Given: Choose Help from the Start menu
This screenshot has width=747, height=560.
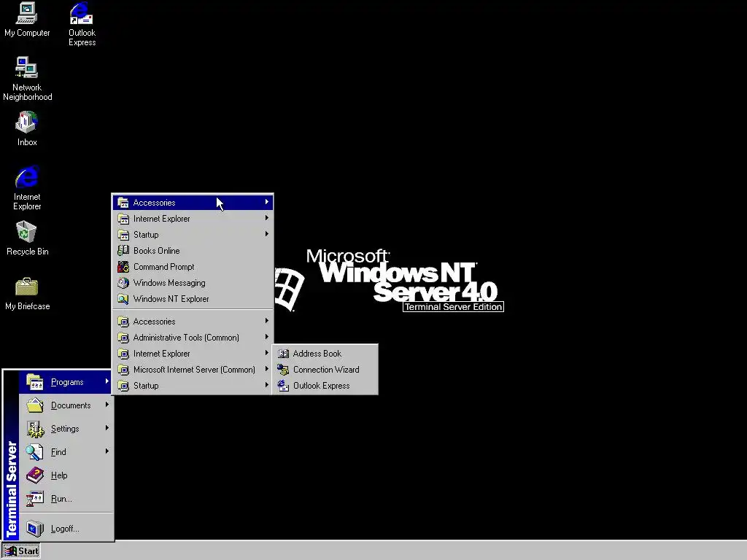Looking at the screenshot, I should click(x=66, y=475).
